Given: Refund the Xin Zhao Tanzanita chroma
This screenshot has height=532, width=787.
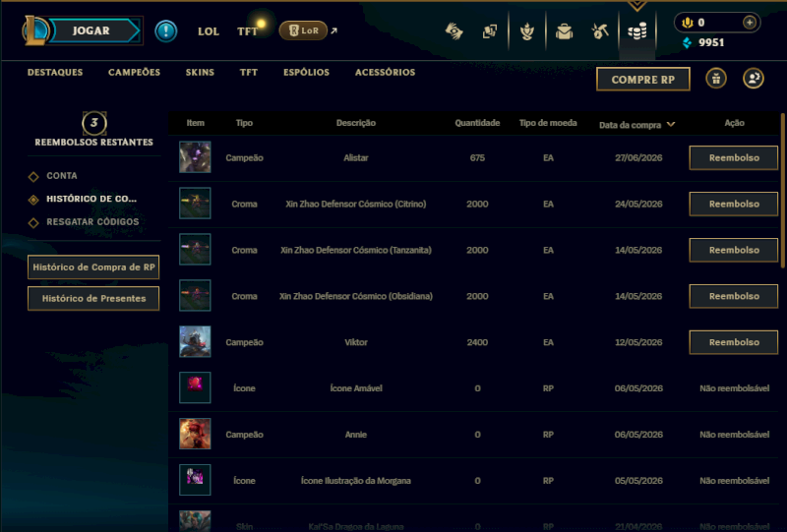Looking at the screenshot, I should pos(734,250).
